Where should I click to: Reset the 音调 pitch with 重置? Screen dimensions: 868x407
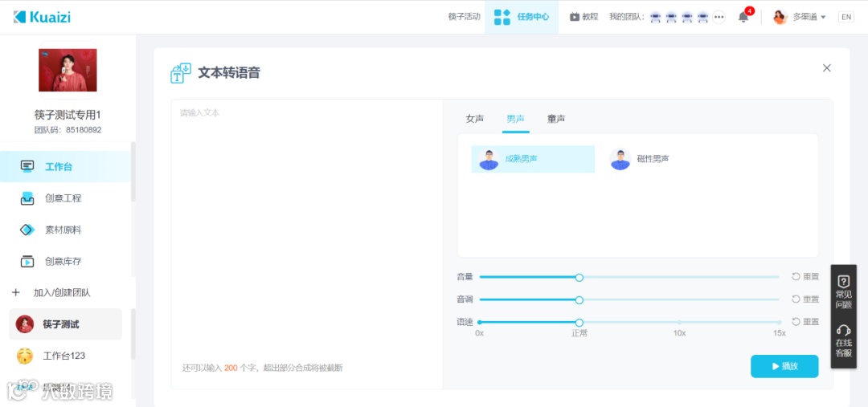point(805,299)
